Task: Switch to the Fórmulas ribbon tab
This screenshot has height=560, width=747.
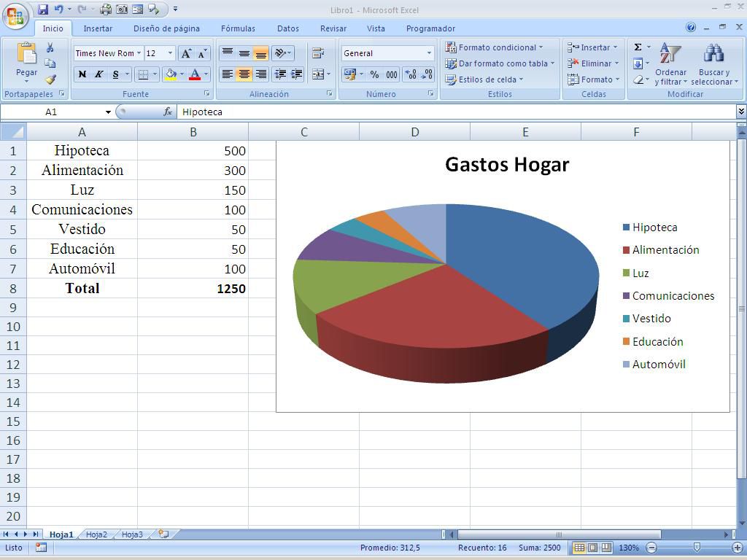Action: pos(238,28)
